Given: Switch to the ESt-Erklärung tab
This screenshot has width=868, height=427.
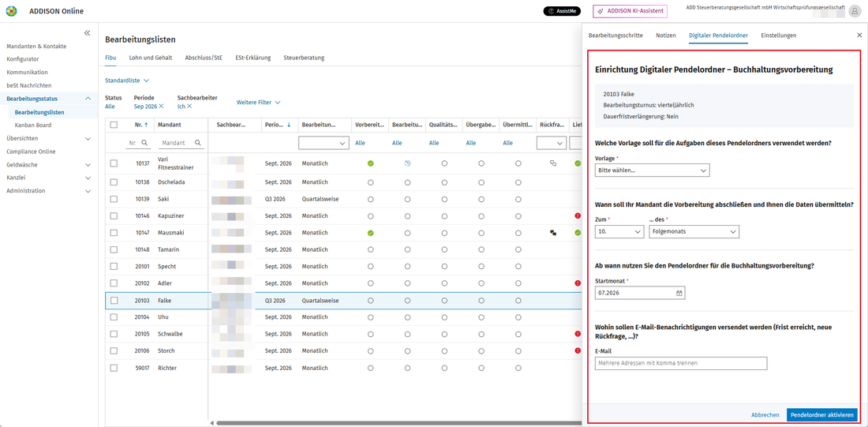Looking at the screenshot, I should pos(253,58).
